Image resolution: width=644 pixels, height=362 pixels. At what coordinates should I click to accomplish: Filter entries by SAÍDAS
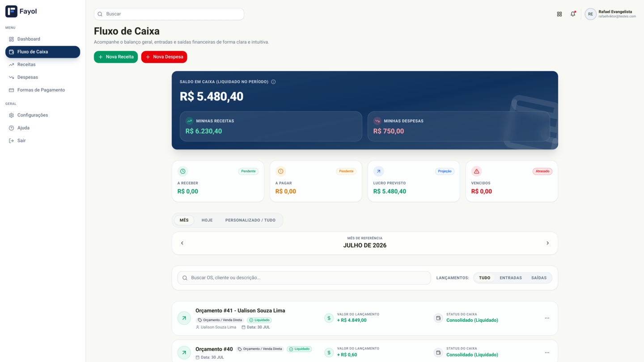539,278
